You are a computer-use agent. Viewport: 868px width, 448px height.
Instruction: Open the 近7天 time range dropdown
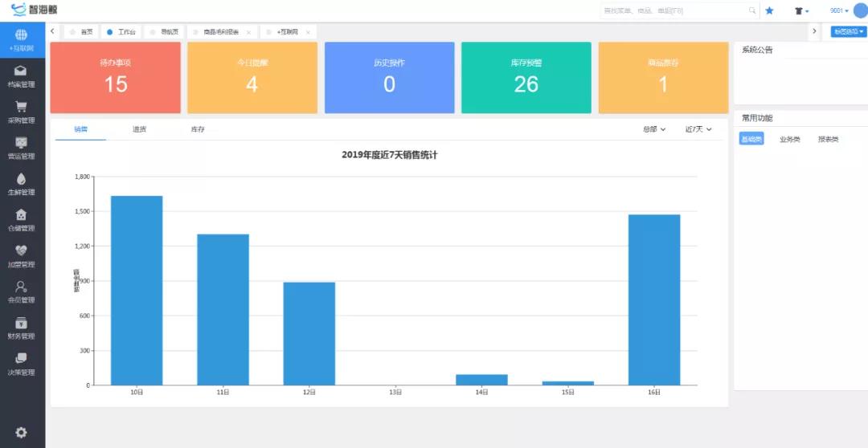[x=698, y=129]
